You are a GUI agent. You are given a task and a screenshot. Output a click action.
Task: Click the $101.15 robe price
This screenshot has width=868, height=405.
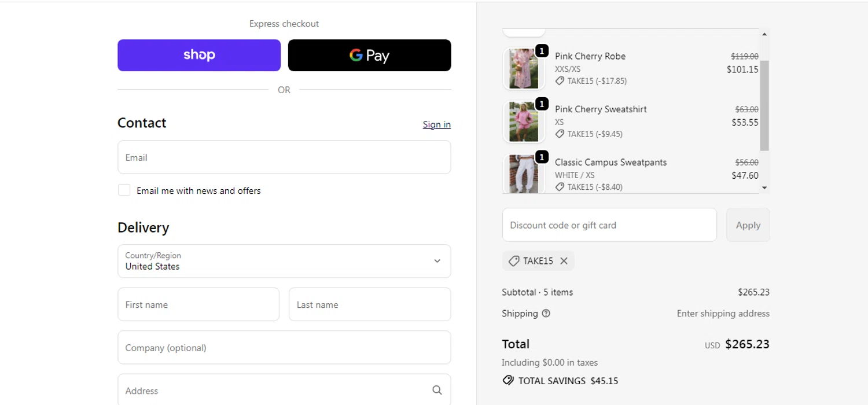(x=742, y=69)
